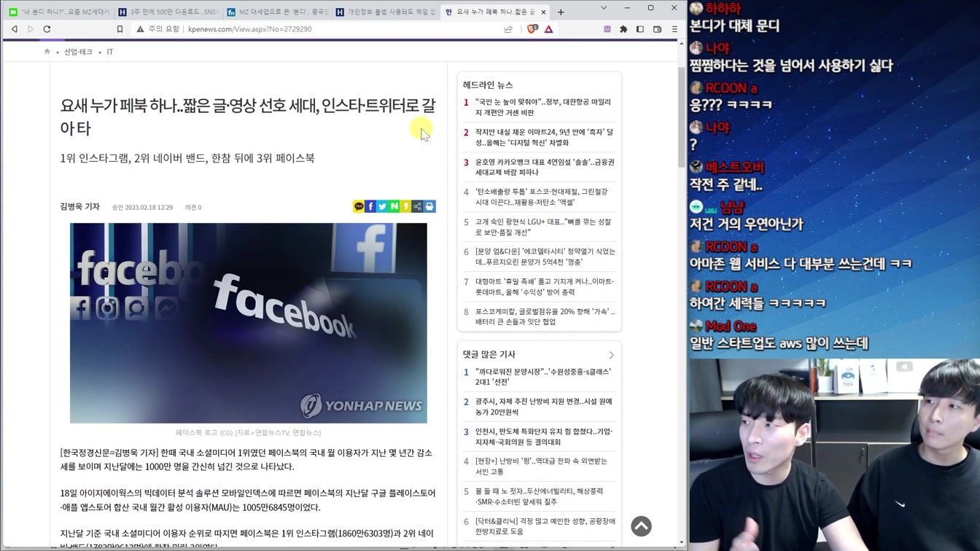Open headline 2 about 이마트24 흑자 달성

[x=544, y=137]
